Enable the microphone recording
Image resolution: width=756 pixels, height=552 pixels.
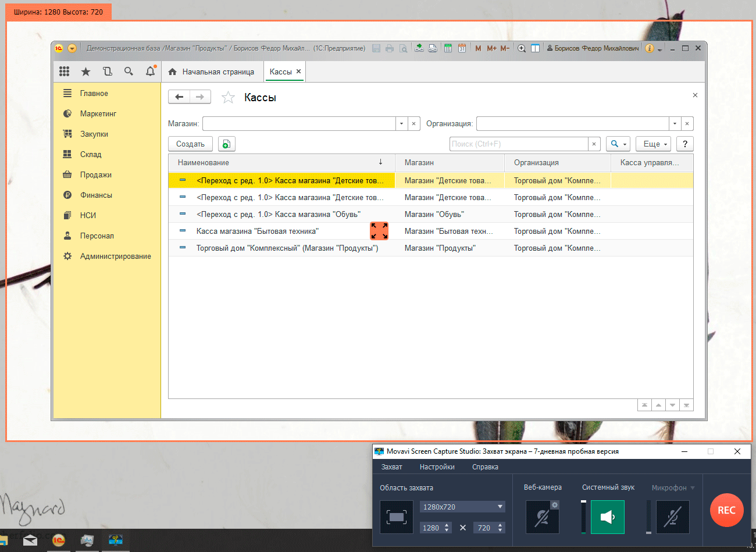(672, 517)
